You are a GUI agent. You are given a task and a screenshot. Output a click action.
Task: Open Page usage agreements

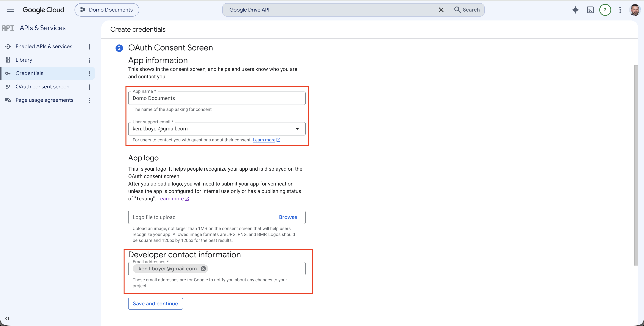click(x=45, y=100)
